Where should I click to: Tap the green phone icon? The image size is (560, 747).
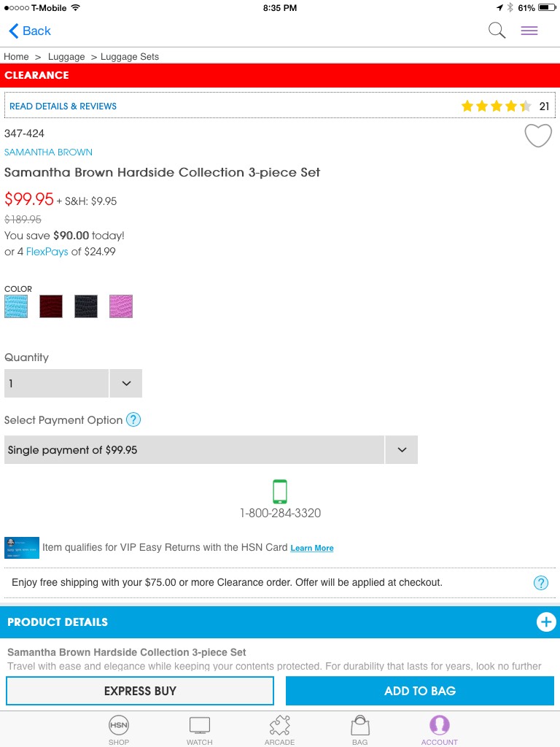[x=280, y=491]
